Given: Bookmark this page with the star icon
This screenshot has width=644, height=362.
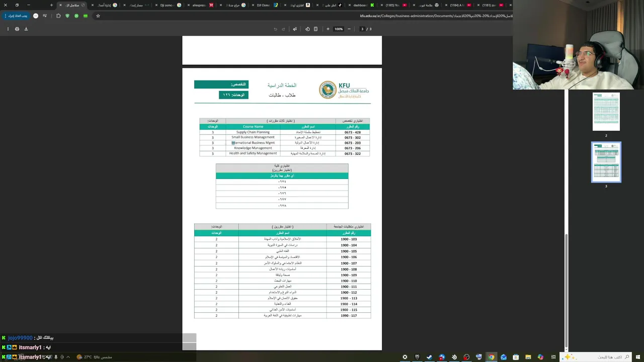Looking at the screenshot, I should tap(98, 16).
